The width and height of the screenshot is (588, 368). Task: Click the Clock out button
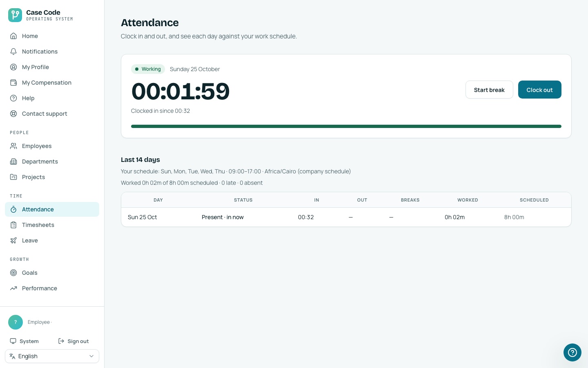(x=540, y=90)
